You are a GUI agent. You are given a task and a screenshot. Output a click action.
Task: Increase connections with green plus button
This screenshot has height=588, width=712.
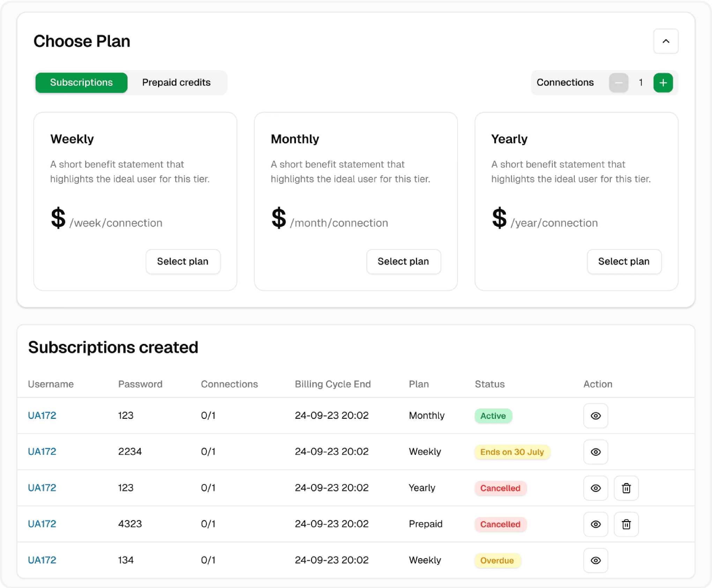coord(663,83)
